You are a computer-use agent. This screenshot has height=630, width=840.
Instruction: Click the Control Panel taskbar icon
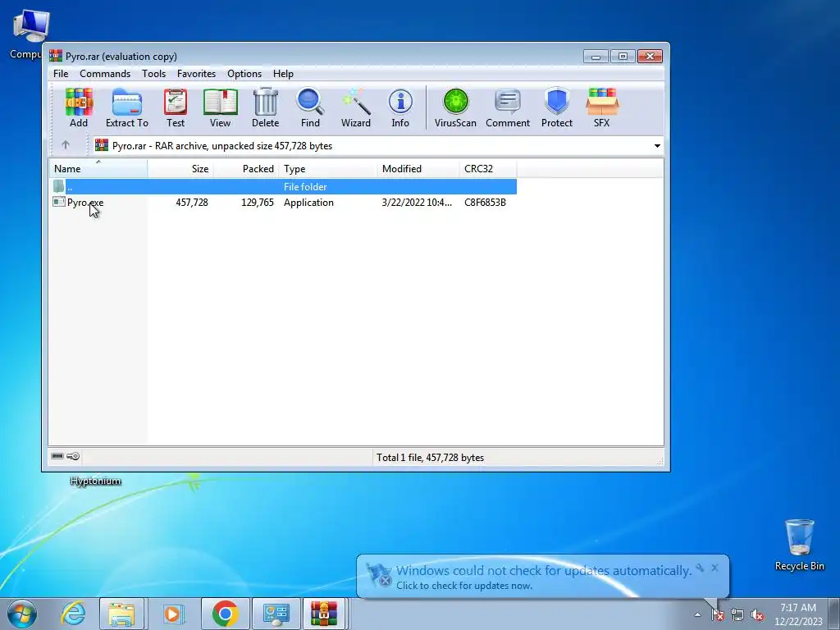(276, 614)
